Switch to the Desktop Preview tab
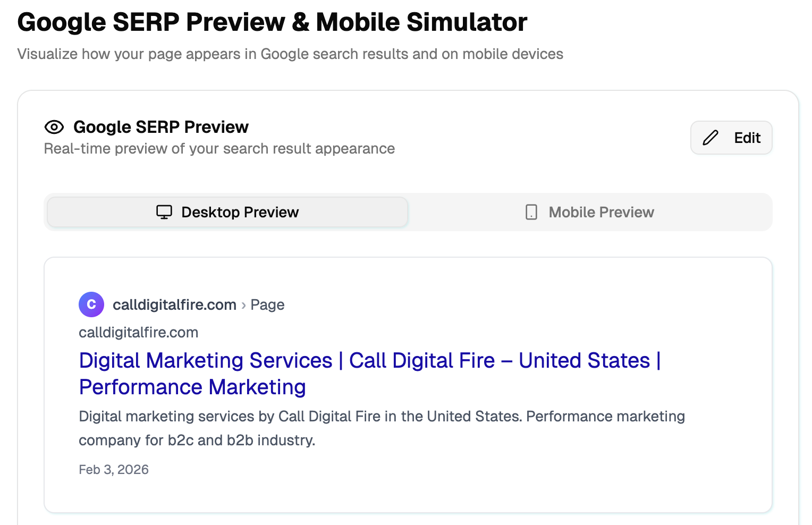 (227, 212)
